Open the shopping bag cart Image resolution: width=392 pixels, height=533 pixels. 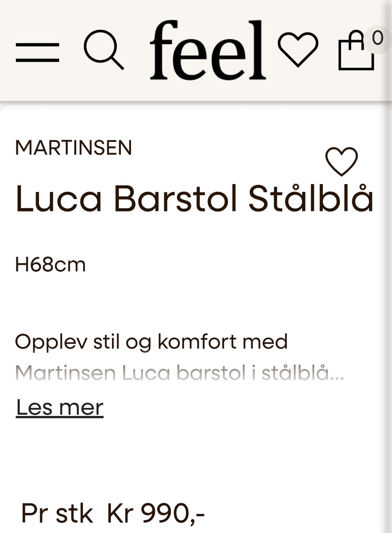click(x=356, y=51)
